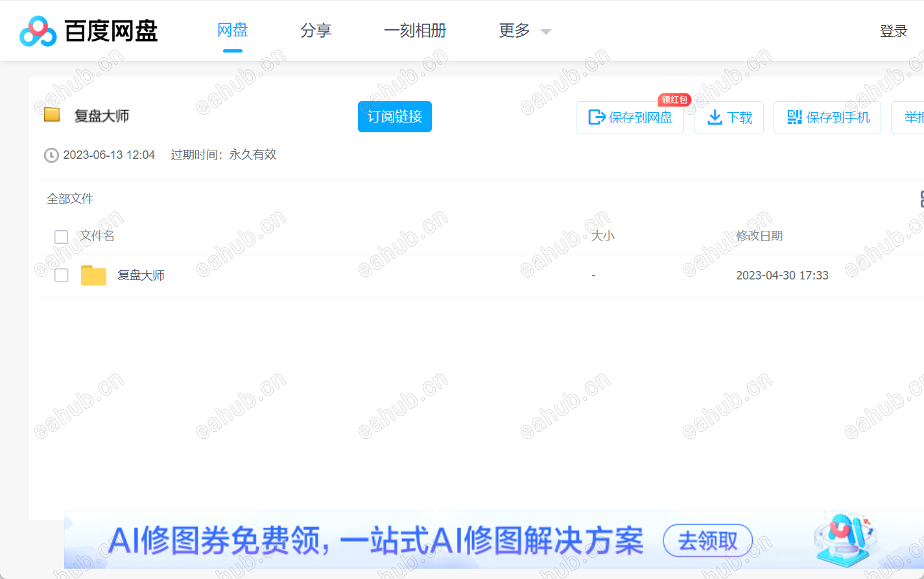The height and width of the screenshot is (579, 924).
Task: Click the QR code icon inside 保存到手机
Action: click(794, 117)
